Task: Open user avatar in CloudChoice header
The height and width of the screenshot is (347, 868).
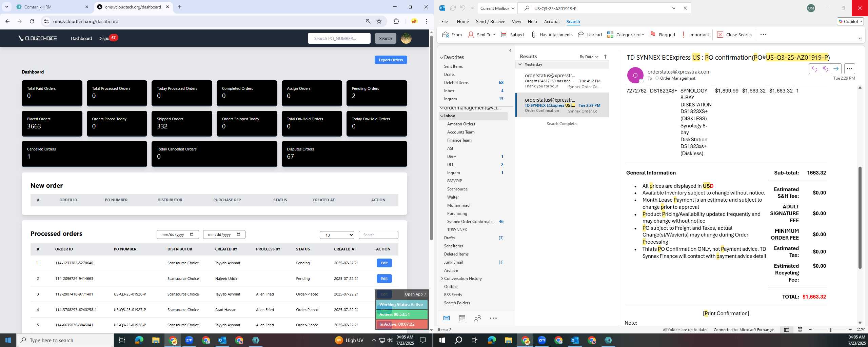Action: pos(406,38)
